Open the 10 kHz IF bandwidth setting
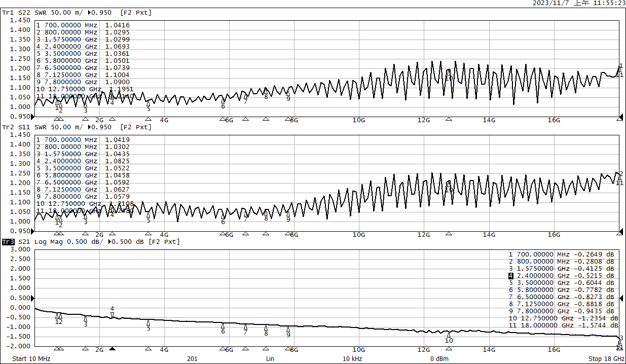This screenshot has width=626, height=364. click(352, 359)
